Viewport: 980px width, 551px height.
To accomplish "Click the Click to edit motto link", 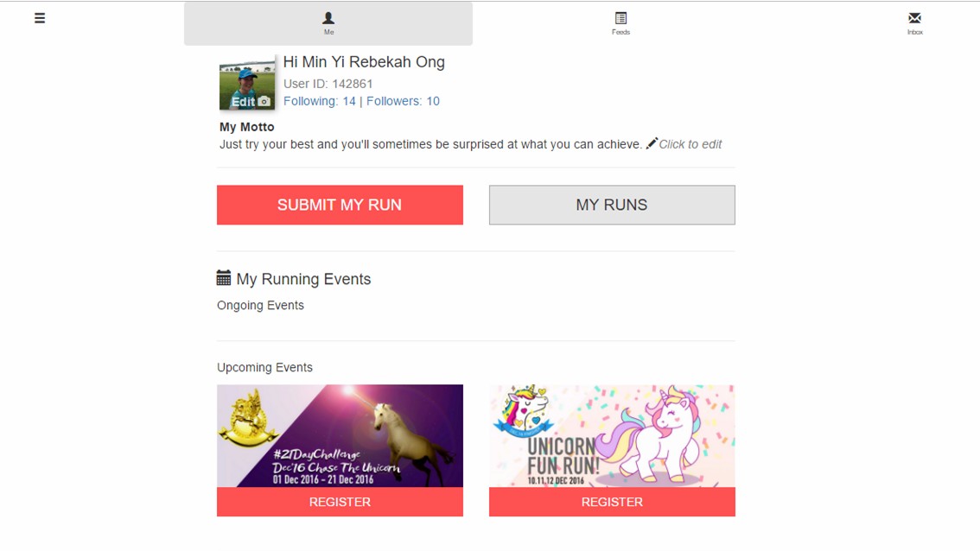I will pyautogui.click(x=690, y=144).
